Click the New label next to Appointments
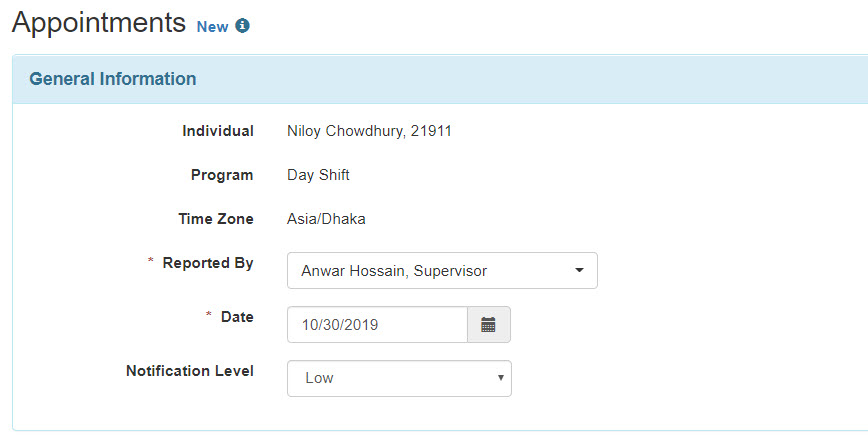The height and width of the screenshot is (442, 868). tap(213, 27)
